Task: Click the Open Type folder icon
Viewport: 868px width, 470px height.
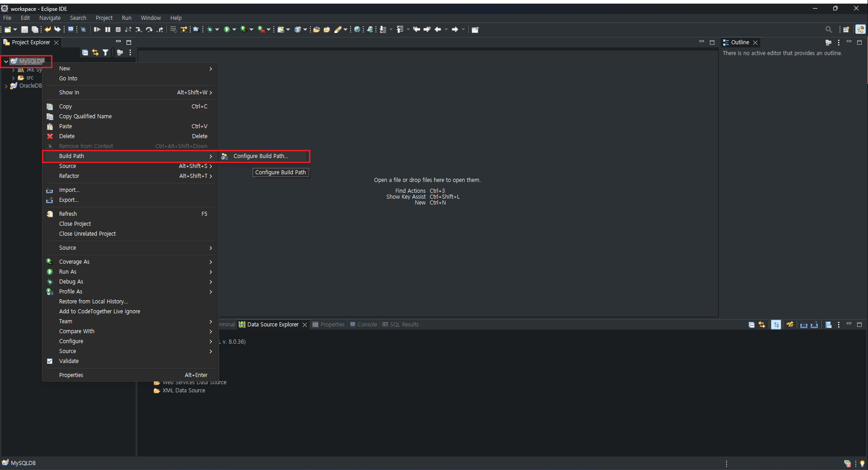Action: pos(316,29)
